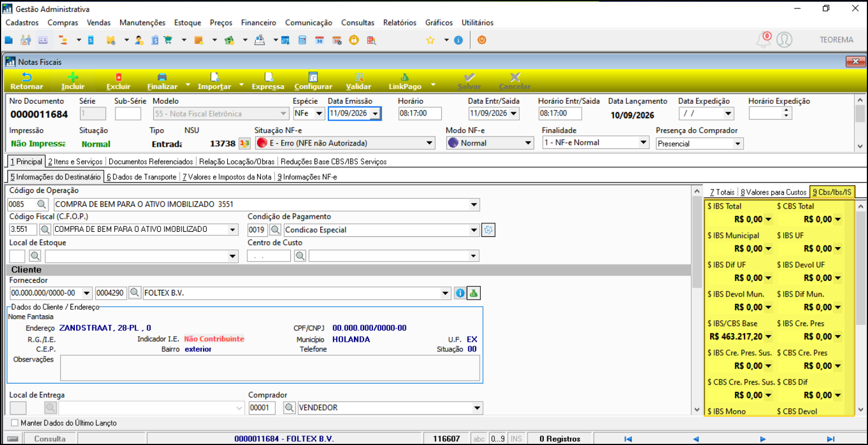The image size is (868, 445).
Task: Click the Configurar toolbar button
Action: coord(313,81)
